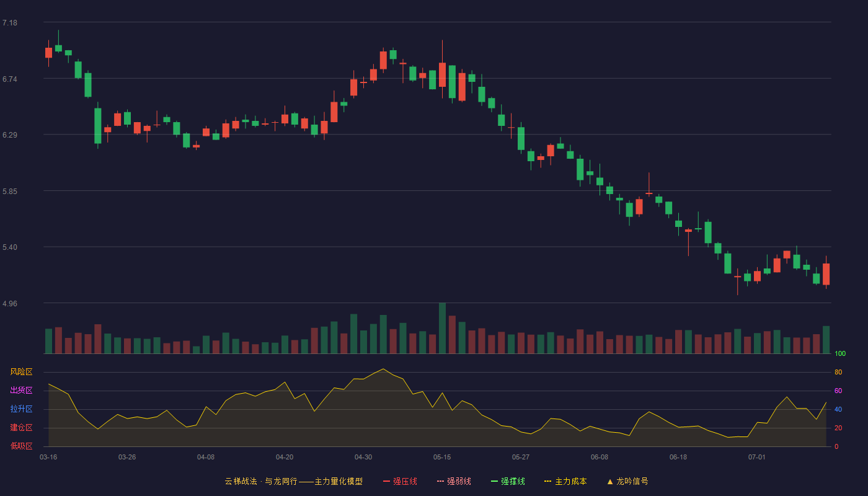Click the 03-26 date label

pos(127,457)
